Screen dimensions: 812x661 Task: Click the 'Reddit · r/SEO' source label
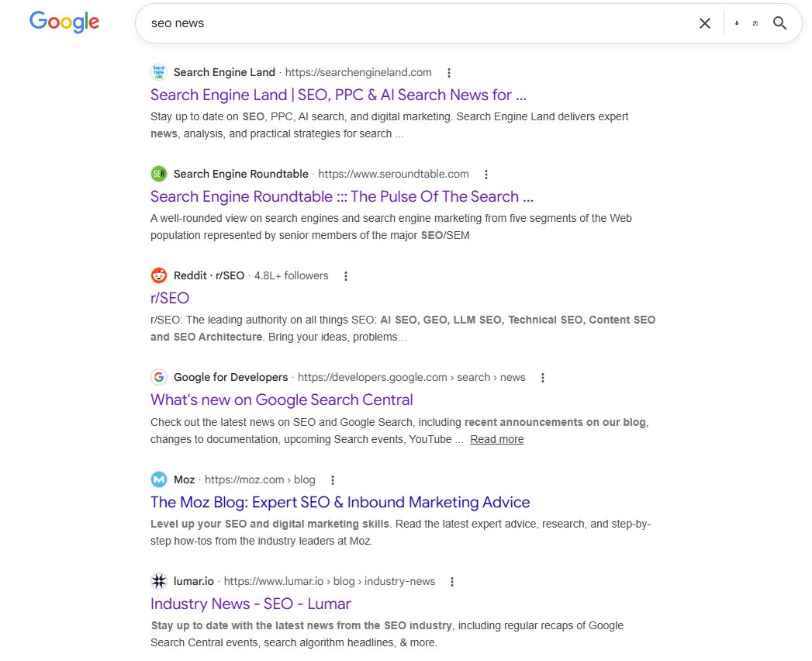tap(209, 275)
